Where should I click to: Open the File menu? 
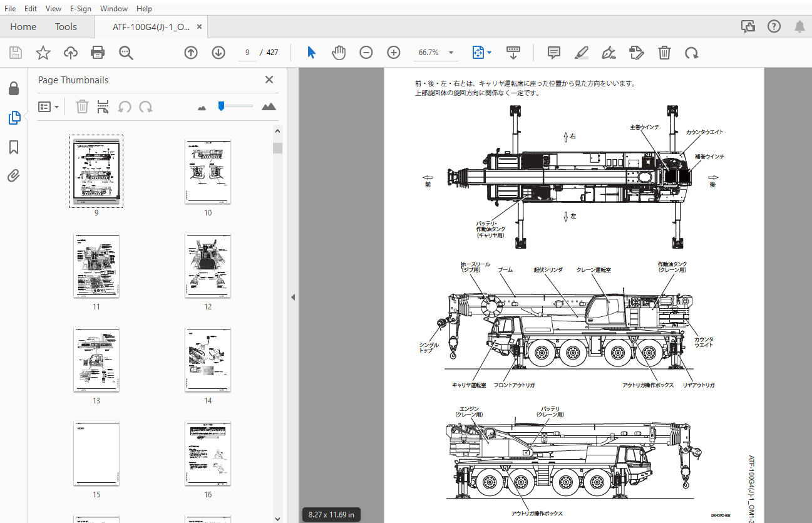tap(11, 8)
